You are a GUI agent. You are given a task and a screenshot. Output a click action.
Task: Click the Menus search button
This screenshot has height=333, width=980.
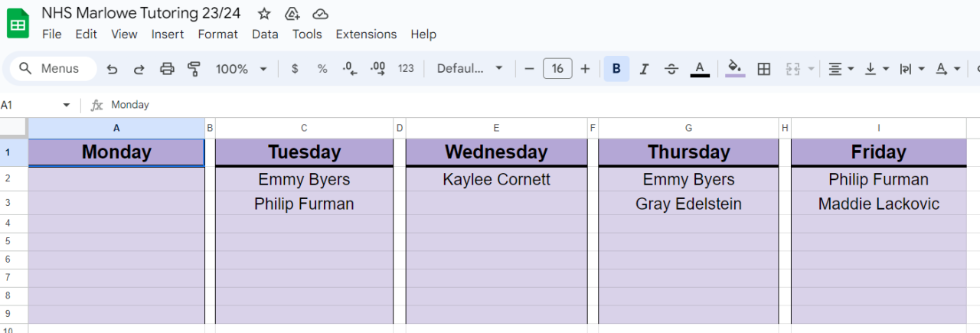coord(52,69)
